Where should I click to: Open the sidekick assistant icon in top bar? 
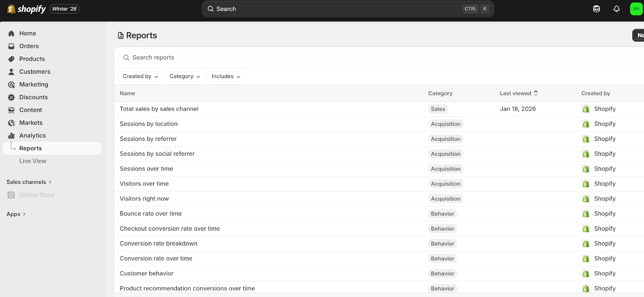coord(597,9)
